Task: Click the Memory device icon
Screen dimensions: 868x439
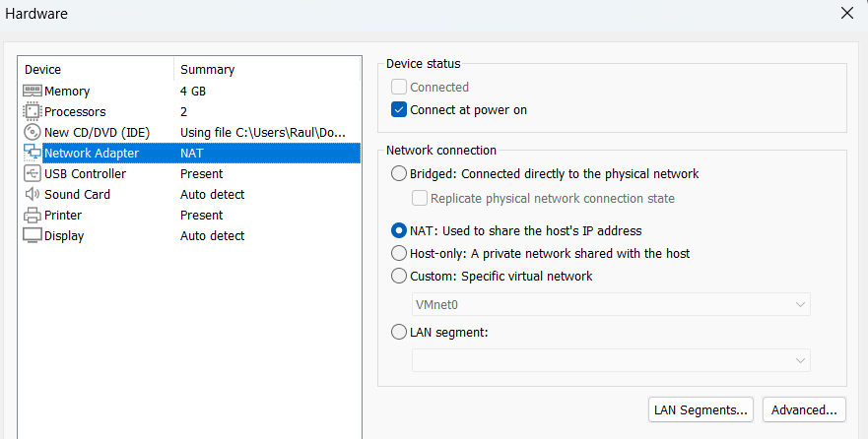Action: point(32,91)
